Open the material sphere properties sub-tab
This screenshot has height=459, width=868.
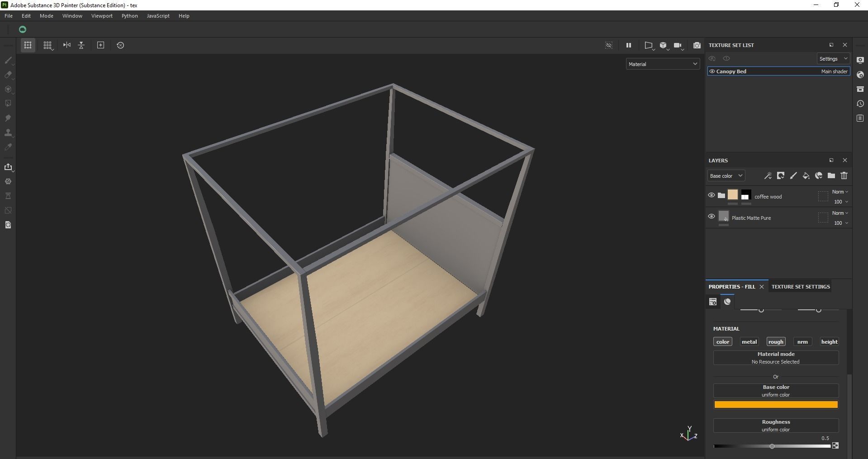[727, 302]
